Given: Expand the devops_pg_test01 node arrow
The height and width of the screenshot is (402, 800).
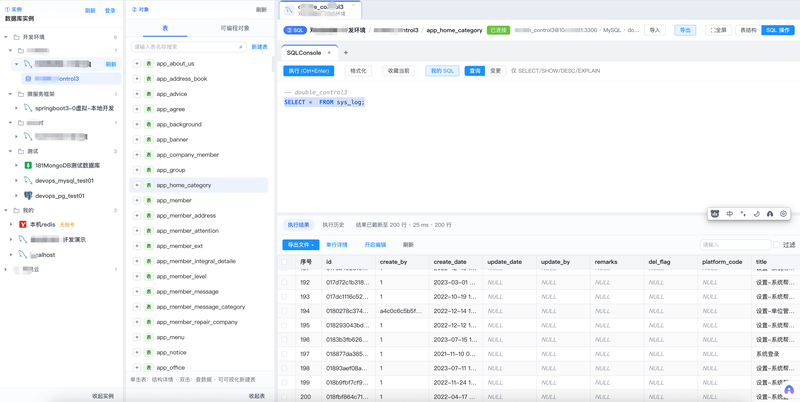Looking at the screenshot, I should pyautogui.click(x=16, y=195).
